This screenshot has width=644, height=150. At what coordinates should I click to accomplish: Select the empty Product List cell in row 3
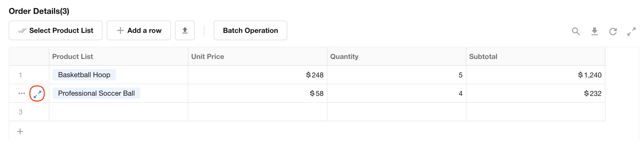tap(119, 112)
